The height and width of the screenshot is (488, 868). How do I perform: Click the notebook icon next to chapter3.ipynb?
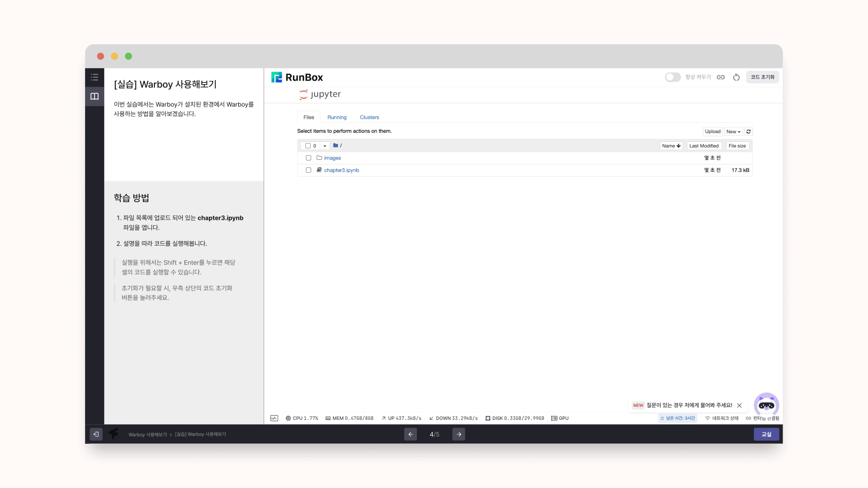319,170
